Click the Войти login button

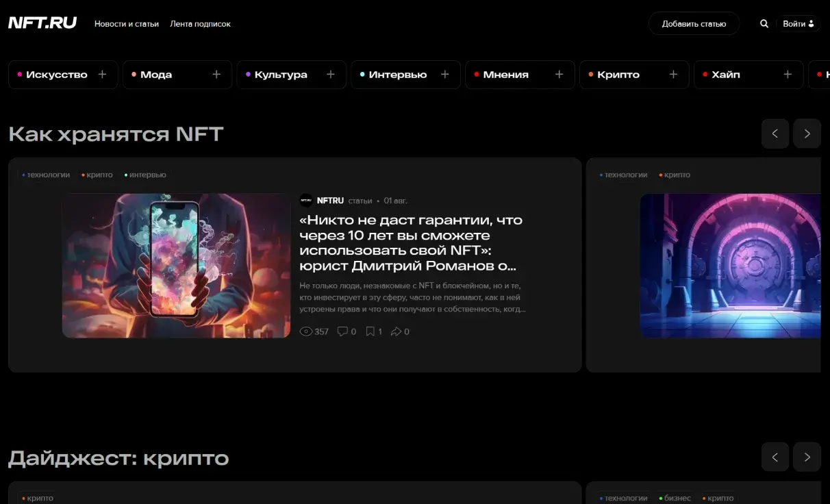(798, 24)
